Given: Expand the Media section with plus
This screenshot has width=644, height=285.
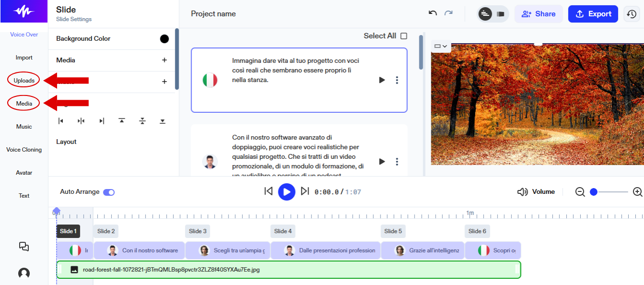Looking at the screenshot, I should point(164,60).
